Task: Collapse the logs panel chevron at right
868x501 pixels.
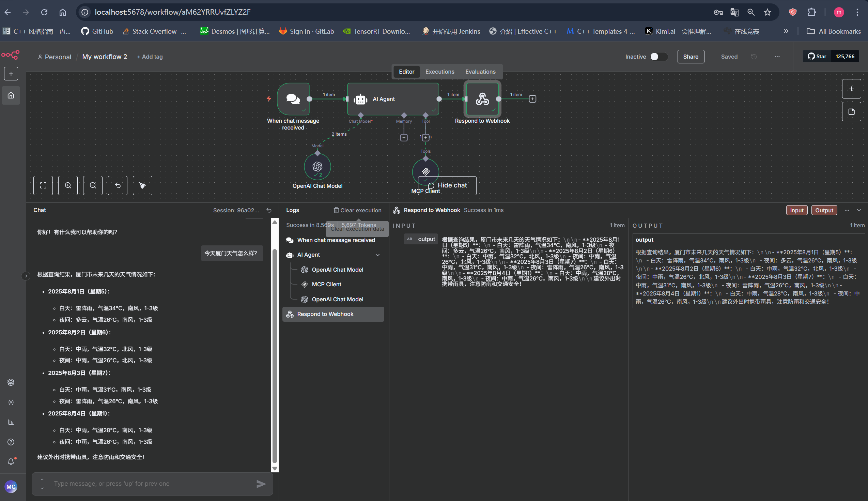Action: pos(859,210)
